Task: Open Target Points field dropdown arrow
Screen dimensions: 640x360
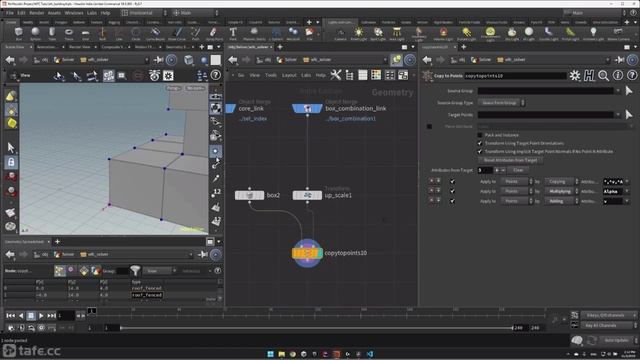Action: tap(618, 115)
